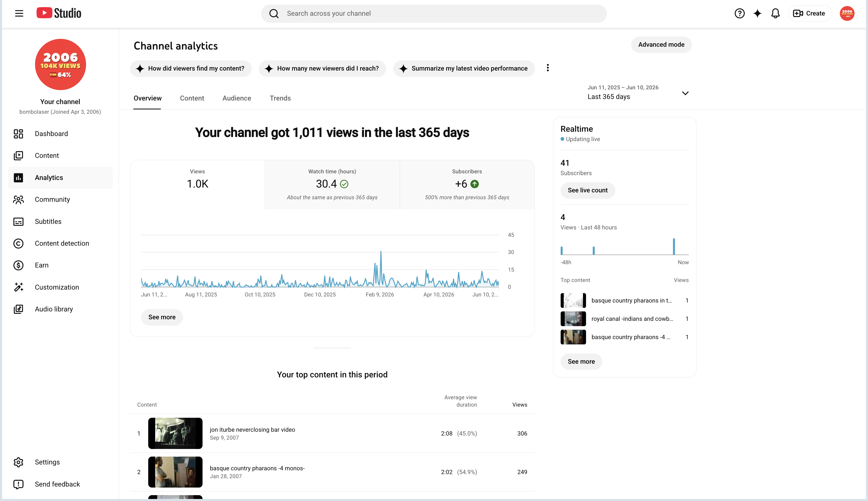Click the See live count button
The height and width of the screenshot is (501, 868).
point(588,190)
